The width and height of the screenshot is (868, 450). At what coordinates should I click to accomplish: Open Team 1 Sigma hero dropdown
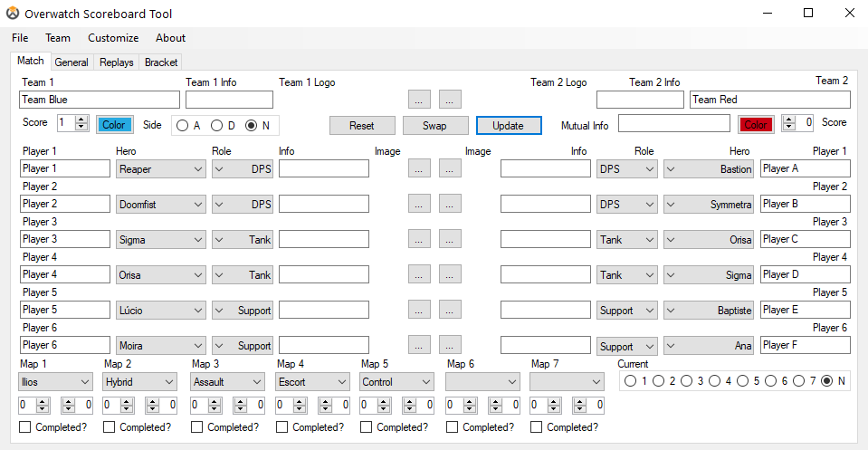(160, 240)
